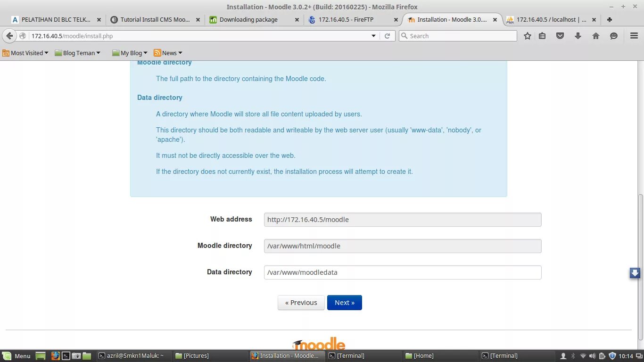This screenshot has height=362, width=644.
Task: Click the clock showing 10:14
Action: [x=626, y=356]
